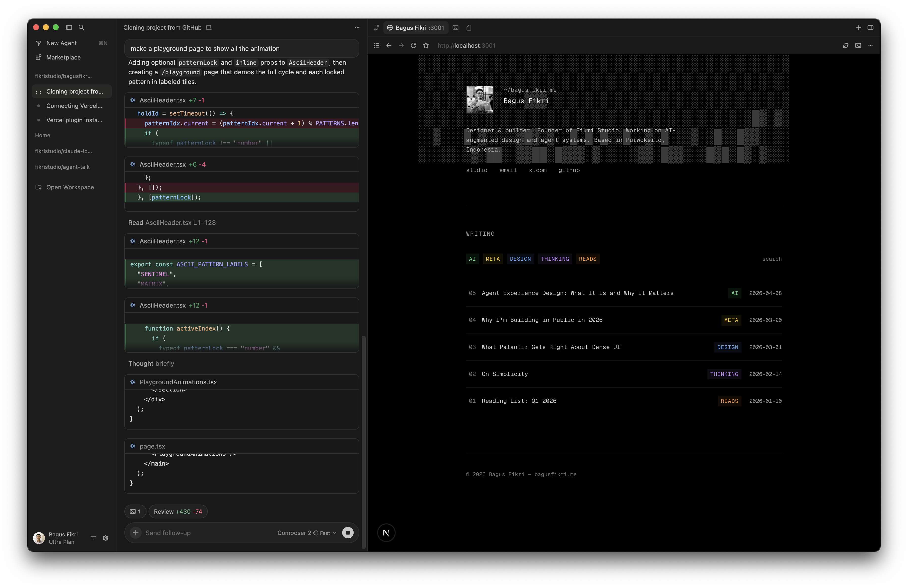
Task: Expand browser toolbar more options menu
Action: click(x=870, y=45)
